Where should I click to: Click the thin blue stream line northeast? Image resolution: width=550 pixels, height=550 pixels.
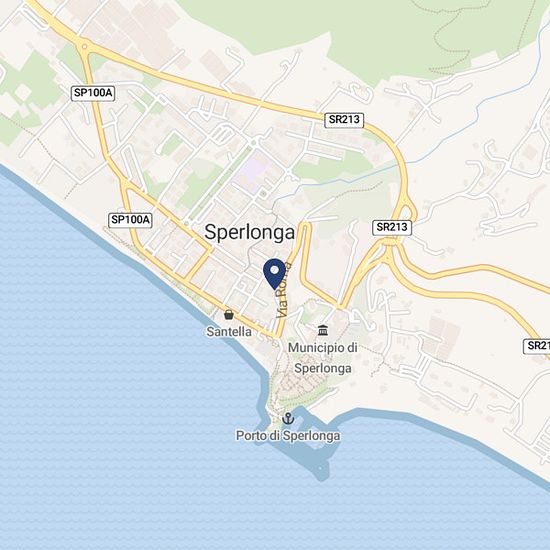pos(484,105)
